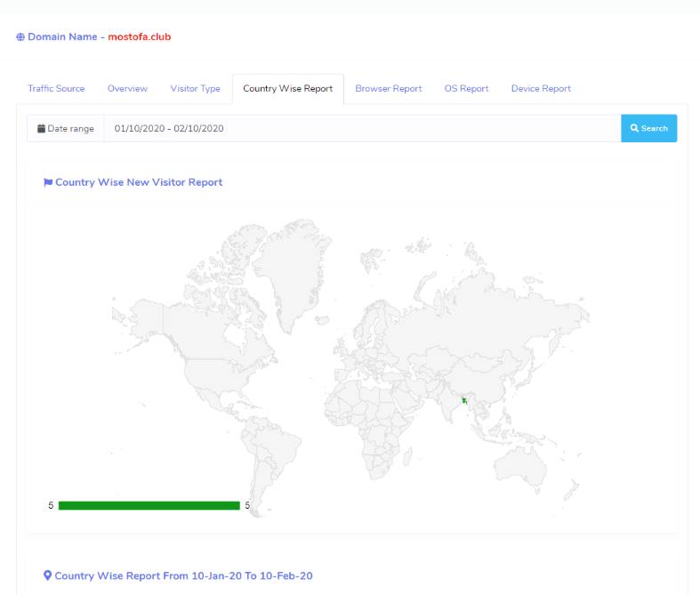
Task: Click the map pin icon beside Country Wise Report
Action: (x=48, y=576)
